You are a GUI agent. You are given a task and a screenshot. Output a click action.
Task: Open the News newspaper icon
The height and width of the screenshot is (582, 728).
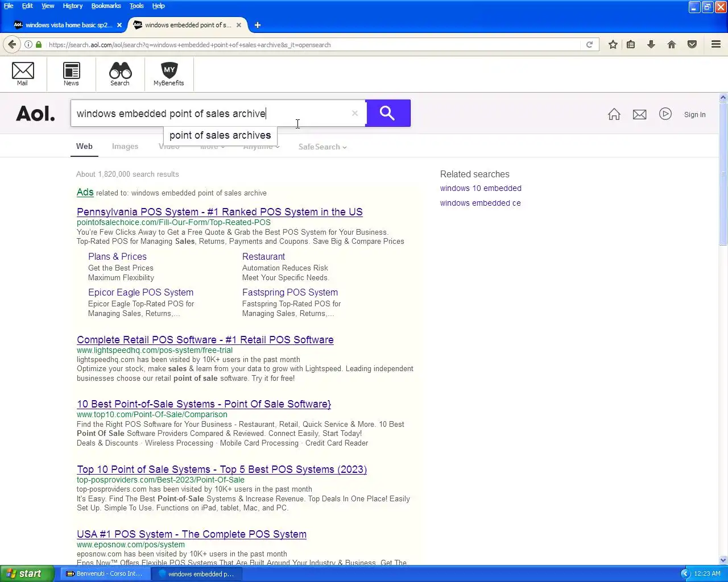point(71,74)
